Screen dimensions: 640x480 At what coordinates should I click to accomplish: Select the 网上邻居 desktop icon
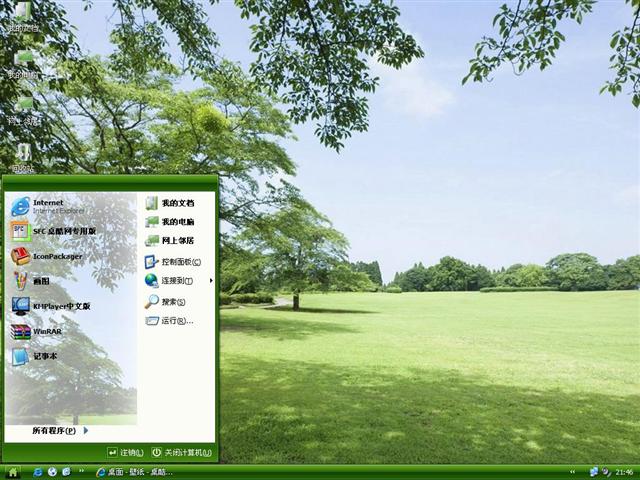24,110
